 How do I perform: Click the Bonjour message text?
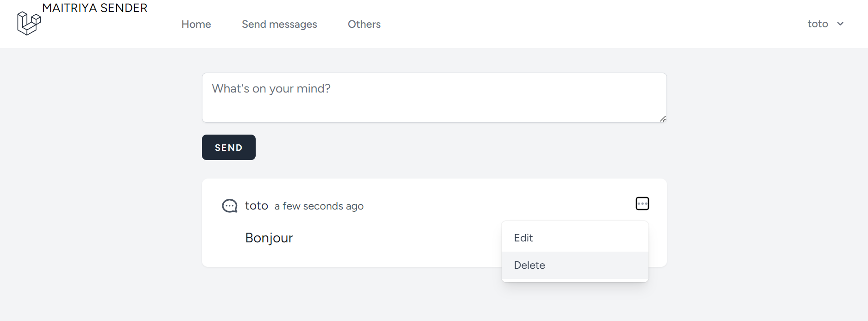(269, 238)
